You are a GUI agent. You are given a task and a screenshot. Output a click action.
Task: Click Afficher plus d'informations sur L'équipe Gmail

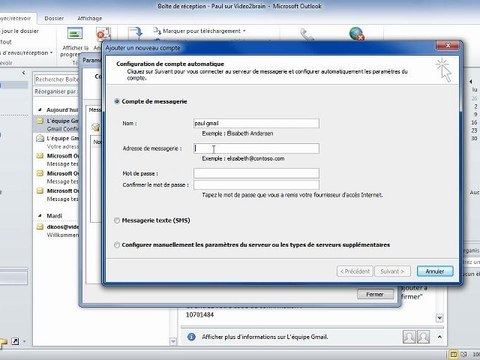tap(265, 337)
